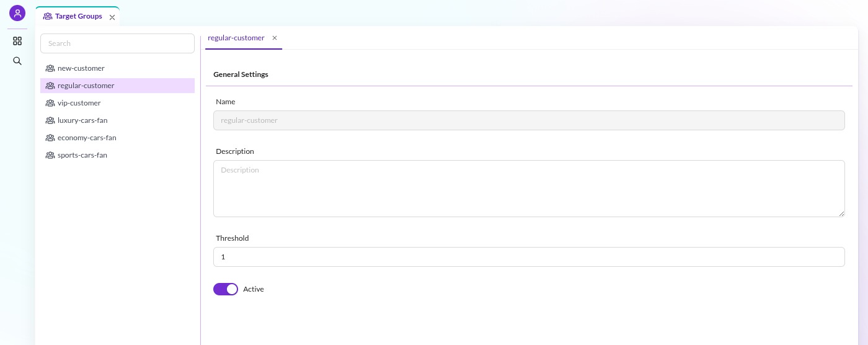868x345 pixels.
Task: Click the group icon beside new-customer
Action: (50, 68)
